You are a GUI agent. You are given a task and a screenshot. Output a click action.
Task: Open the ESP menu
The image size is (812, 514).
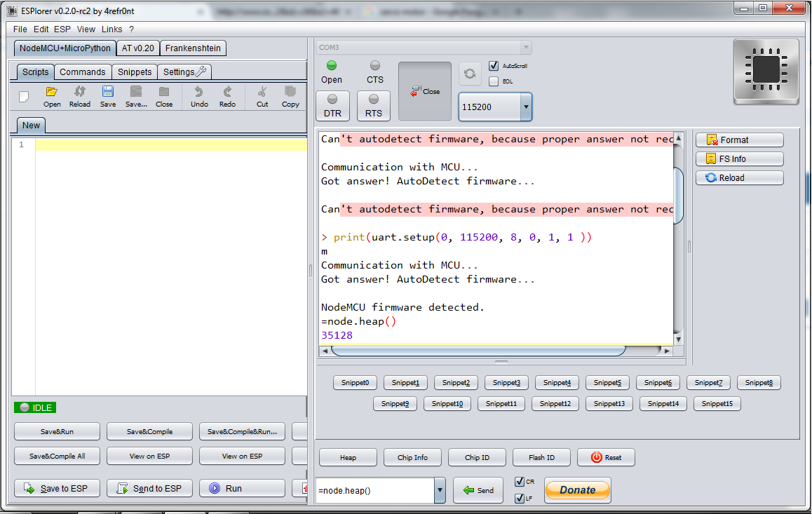coord(62,29)
